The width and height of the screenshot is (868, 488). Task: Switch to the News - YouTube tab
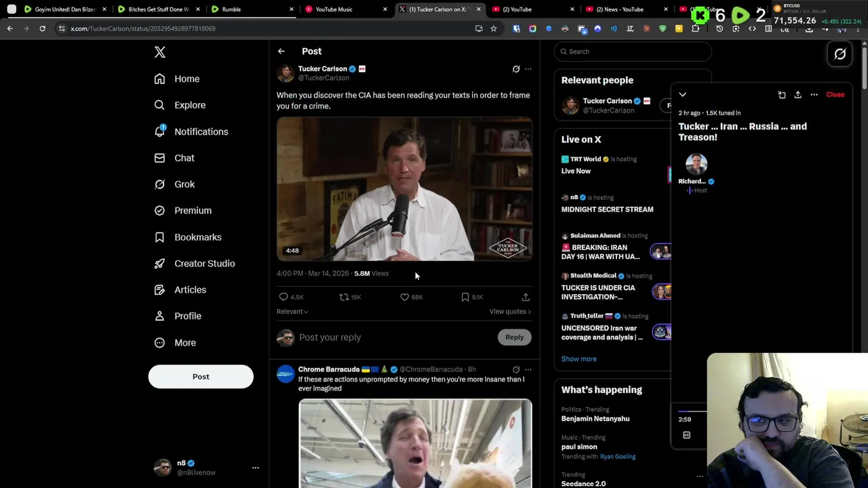click(625, 9)
